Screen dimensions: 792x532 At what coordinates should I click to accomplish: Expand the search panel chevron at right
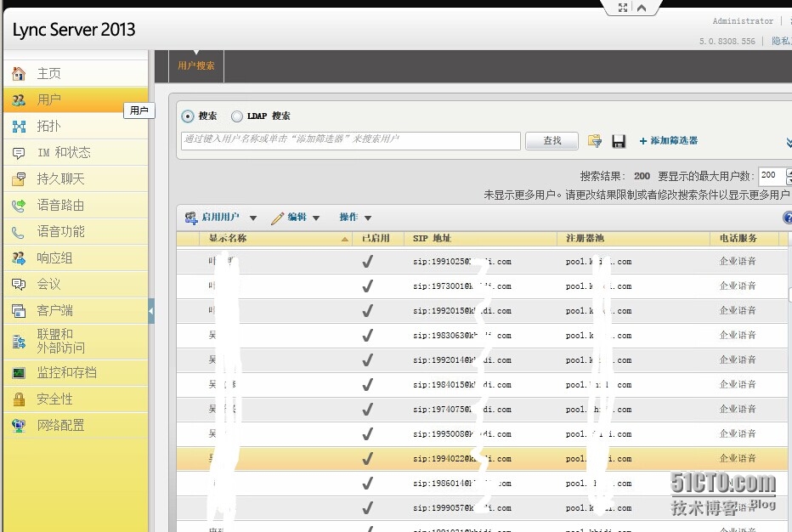tap(789, 143)
